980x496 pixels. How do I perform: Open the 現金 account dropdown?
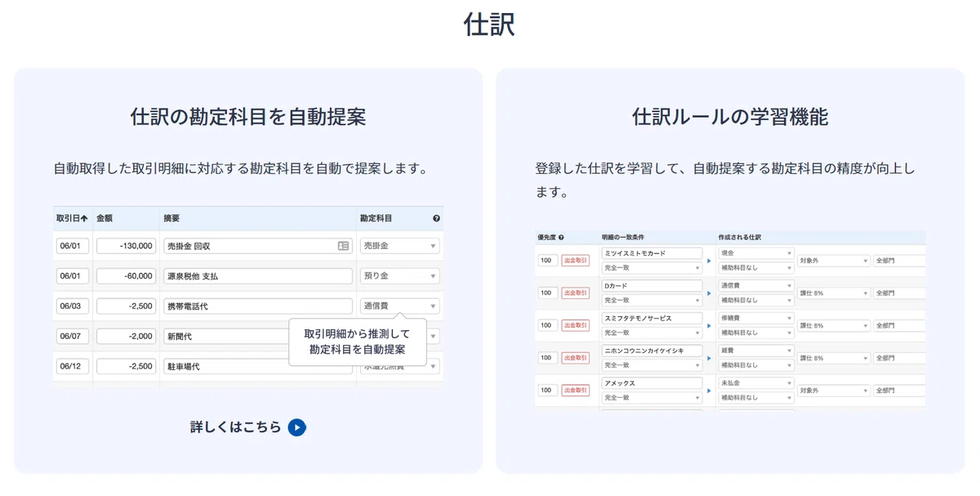click(756, 254)
